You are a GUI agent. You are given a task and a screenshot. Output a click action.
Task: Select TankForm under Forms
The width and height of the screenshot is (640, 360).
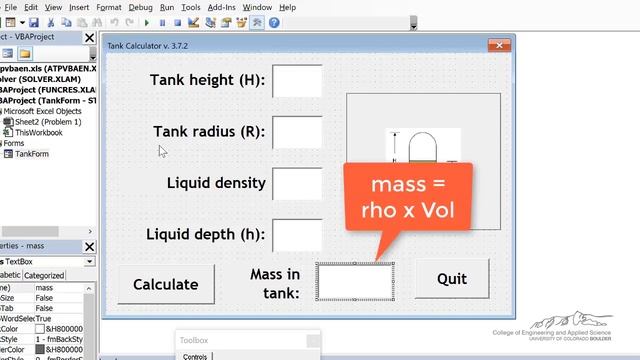pyautogui.click(x=31, y=154)
